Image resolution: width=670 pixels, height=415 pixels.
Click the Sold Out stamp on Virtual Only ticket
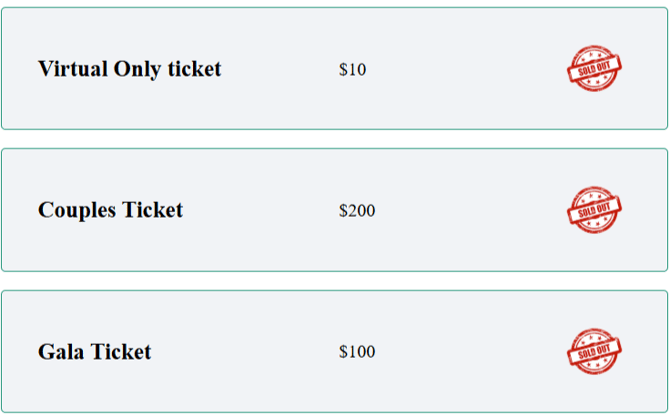(x=595, y=69)
